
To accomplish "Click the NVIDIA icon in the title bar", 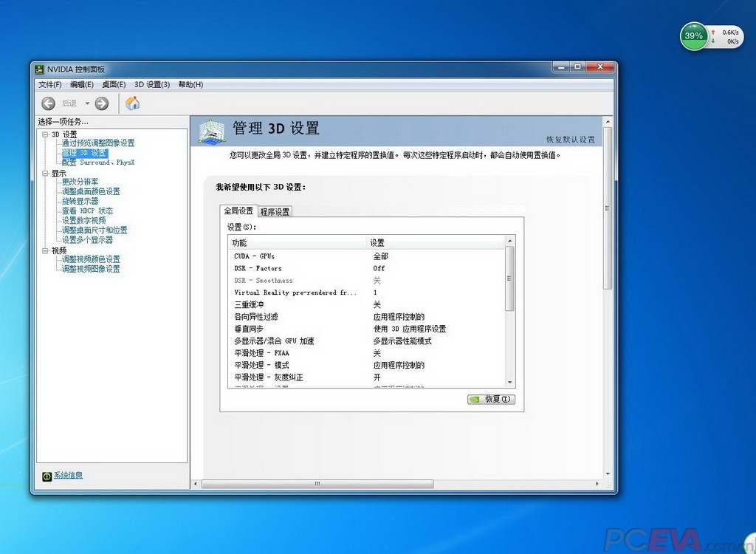I will pyautogui.click(x=38, y=68).
